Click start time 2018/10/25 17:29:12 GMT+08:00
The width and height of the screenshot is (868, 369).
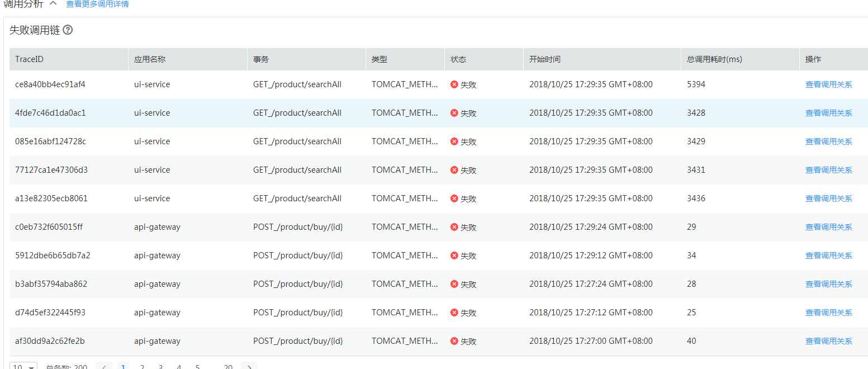591,256
